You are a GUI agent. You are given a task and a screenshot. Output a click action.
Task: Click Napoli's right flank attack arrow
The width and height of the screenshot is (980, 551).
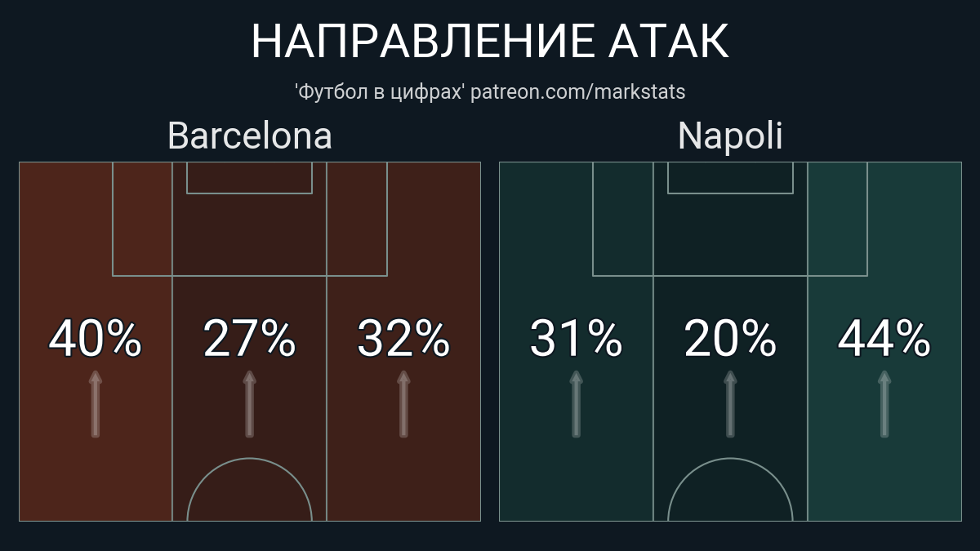pos(884,404)
